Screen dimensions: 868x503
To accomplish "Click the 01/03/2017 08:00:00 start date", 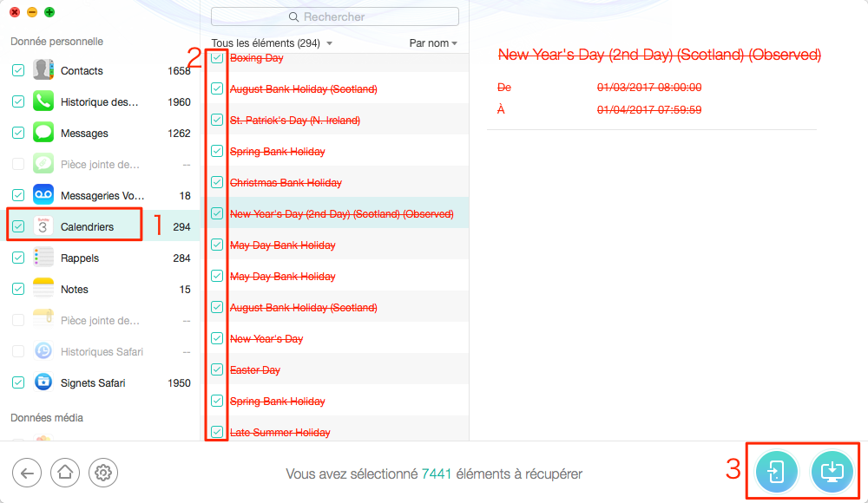I will pos(649,87).
